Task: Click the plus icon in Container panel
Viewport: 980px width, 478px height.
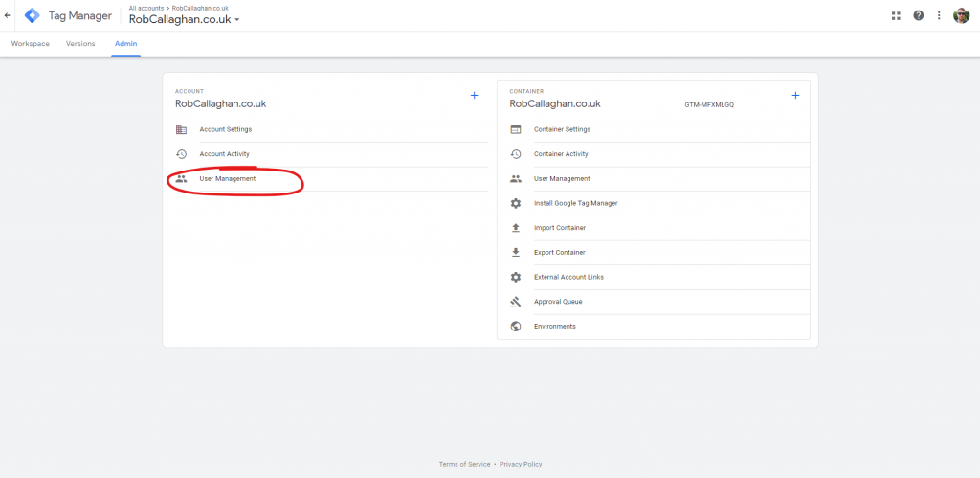Action: point(795,95)
